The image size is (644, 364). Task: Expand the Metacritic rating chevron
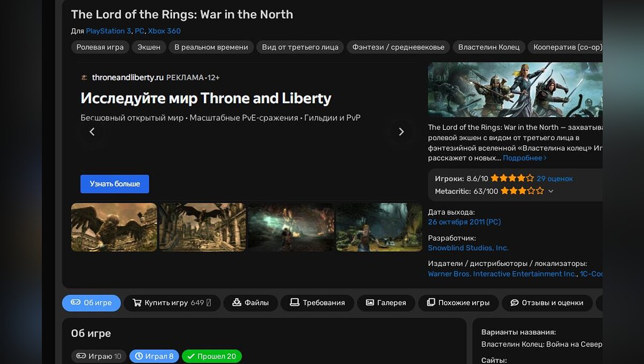[x=551, y=191]
